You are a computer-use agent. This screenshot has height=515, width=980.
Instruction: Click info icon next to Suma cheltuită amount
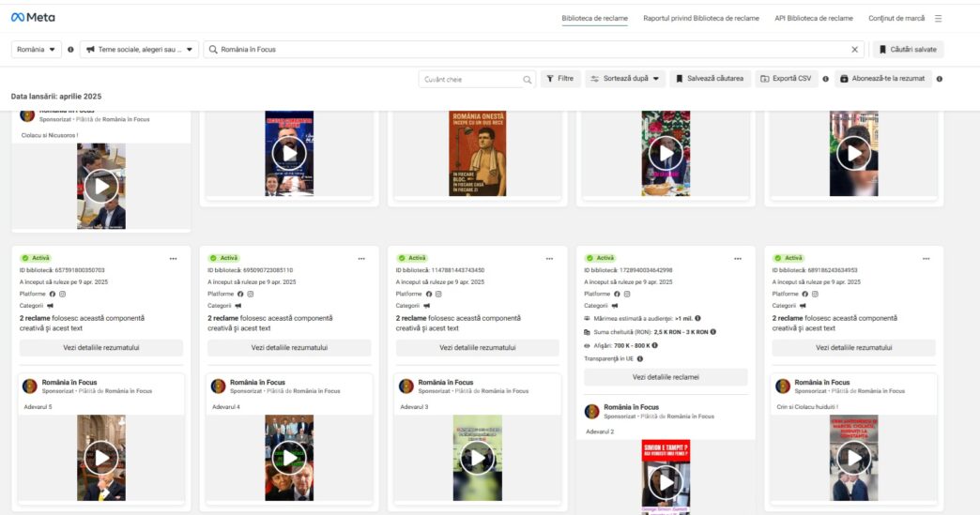click(713, 332)
